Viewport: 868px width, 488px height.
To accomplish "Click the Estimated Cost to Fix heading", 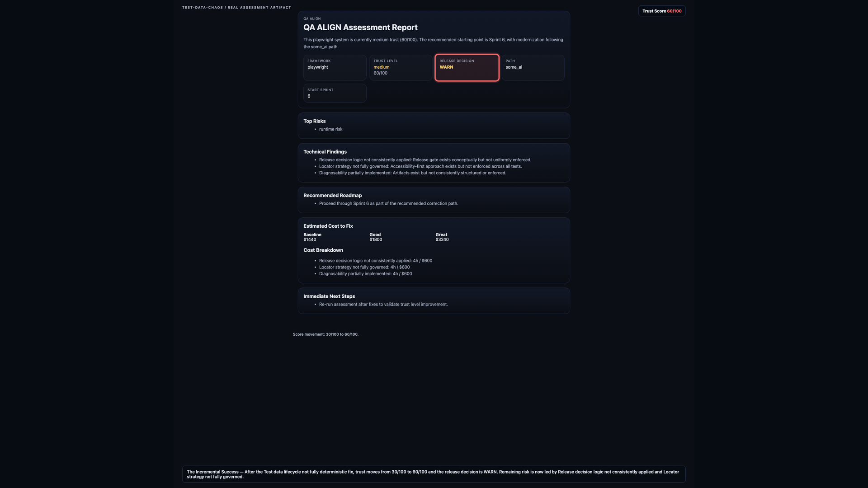I will (x=328, y=226).
